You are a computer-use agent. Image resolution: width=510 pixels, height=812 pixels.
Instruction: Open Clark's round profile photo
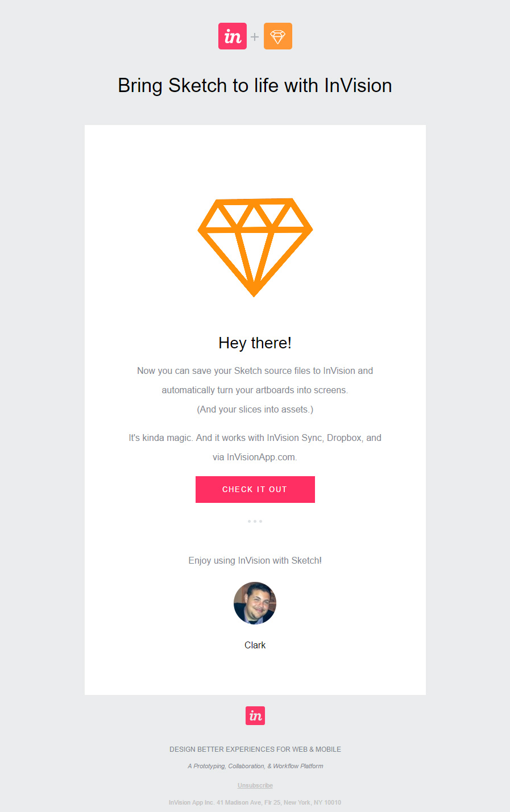255,603
